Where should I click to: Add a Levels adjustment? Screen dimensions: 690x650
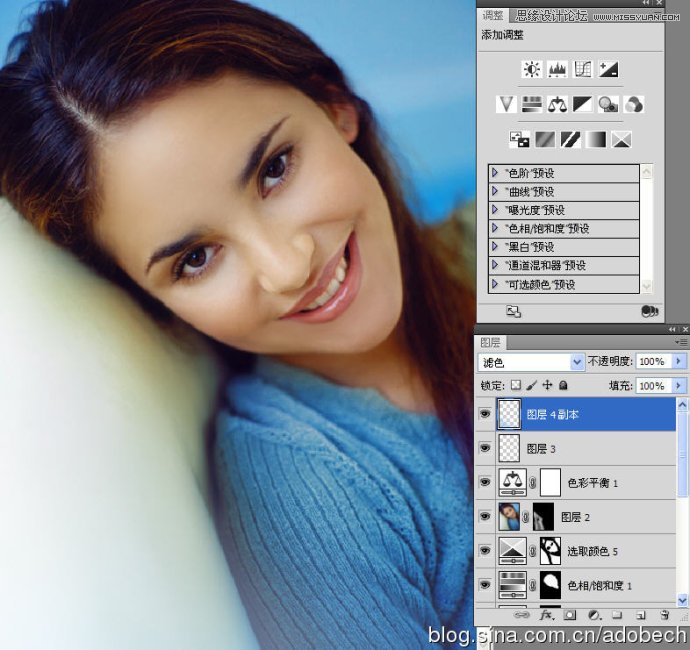[557, 70]
